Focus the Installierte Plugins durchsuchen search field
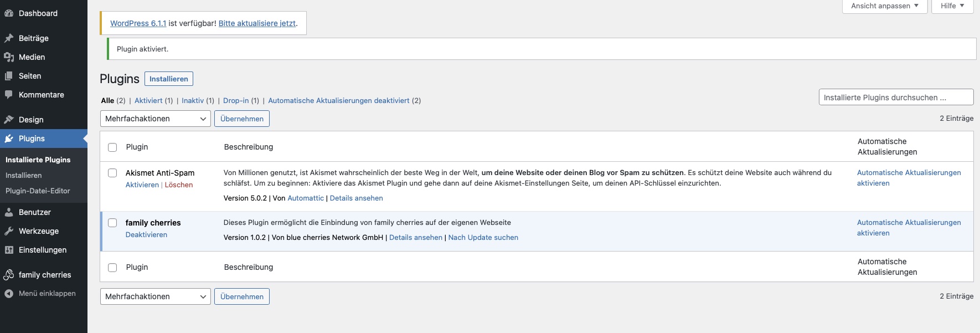This screenshot has width=980, height=333. [895, 98]
